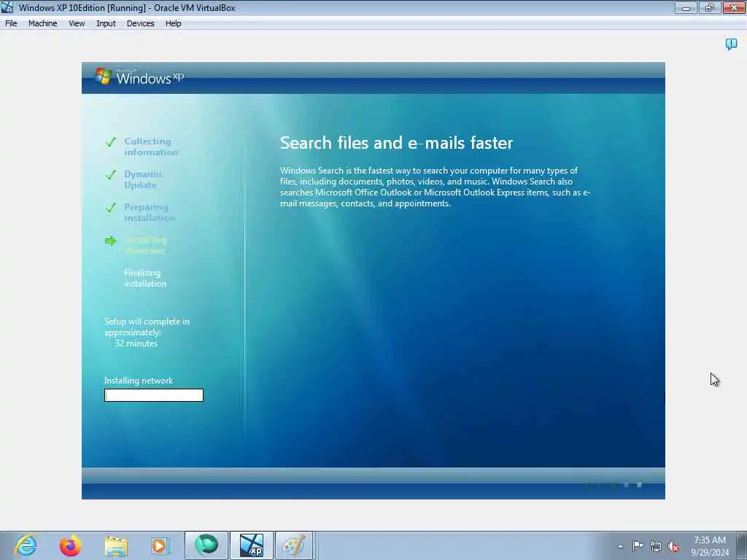
Task: Open the View menu
Action: [x=77, y=23]
